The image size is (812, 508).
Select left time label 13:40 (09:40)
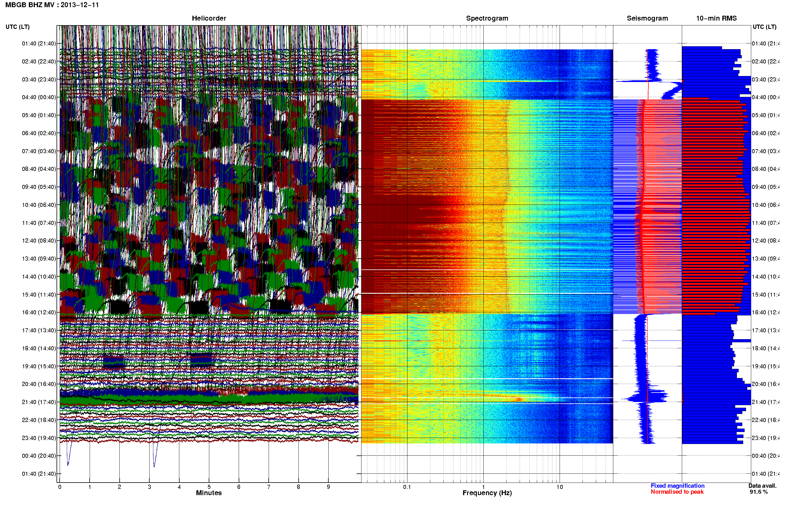click(39, 259)
